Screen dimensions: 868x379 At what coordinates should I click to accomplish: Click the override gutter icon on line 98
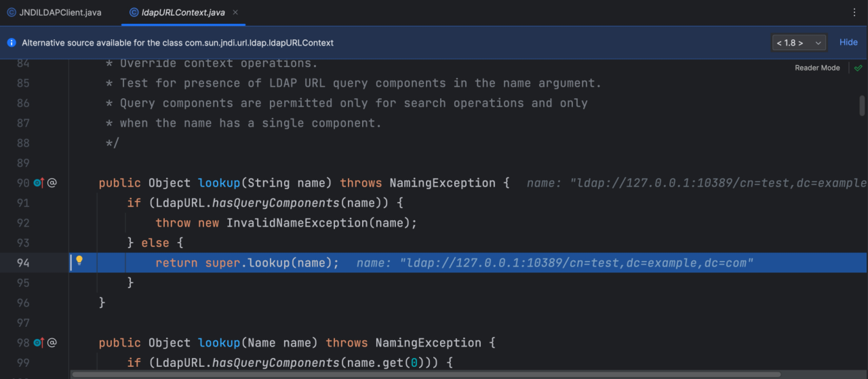click(x=39, y=343)
